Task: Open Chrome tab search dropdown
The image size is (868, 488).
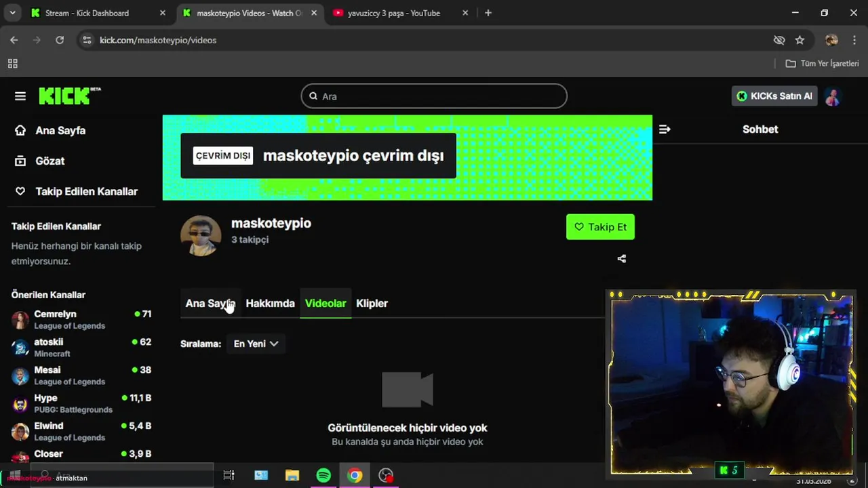Action: (x=12, y=13)
